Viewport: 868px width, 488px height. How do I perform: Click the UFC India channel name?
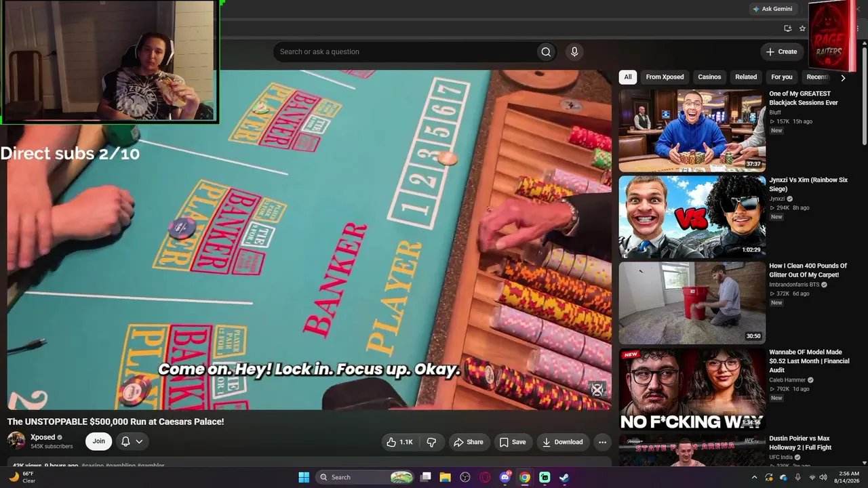click(x=781, y=457)
